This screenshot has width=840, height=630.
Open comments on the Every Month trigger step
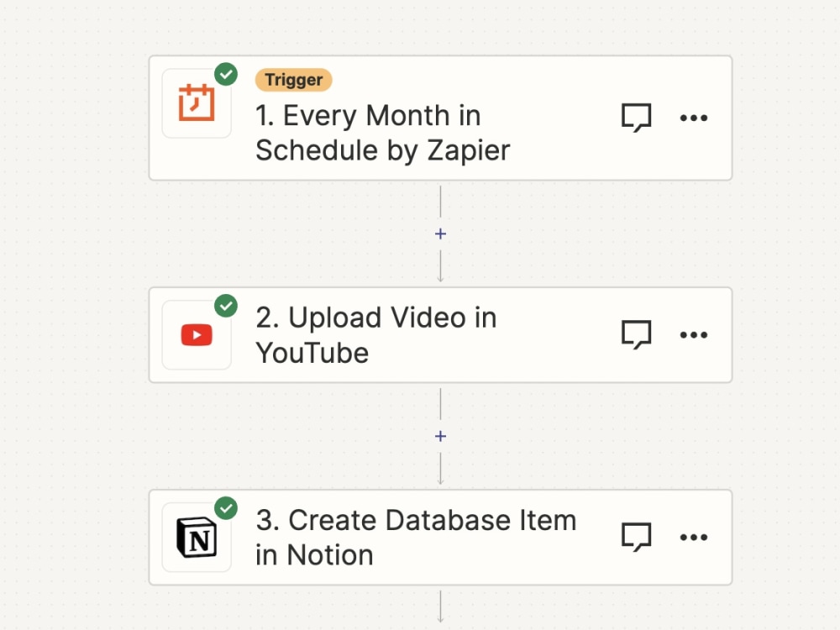(x=636, y=117)
